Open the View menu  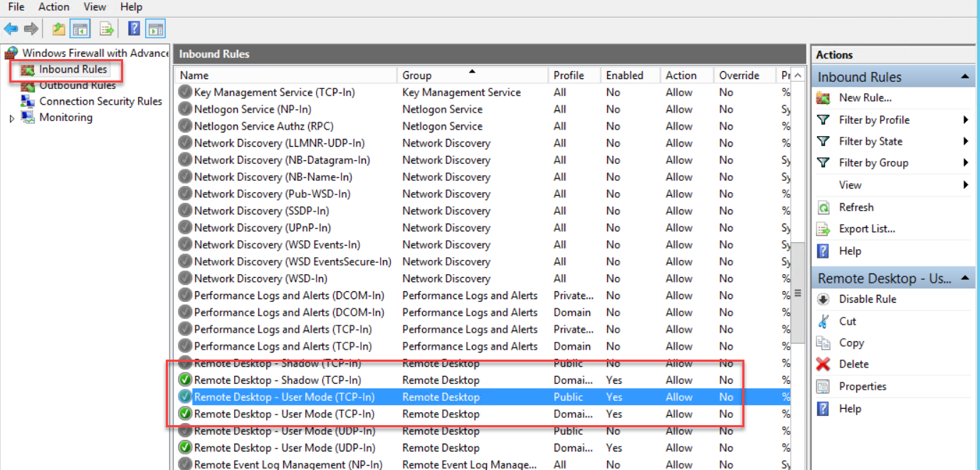coord(95,6)
